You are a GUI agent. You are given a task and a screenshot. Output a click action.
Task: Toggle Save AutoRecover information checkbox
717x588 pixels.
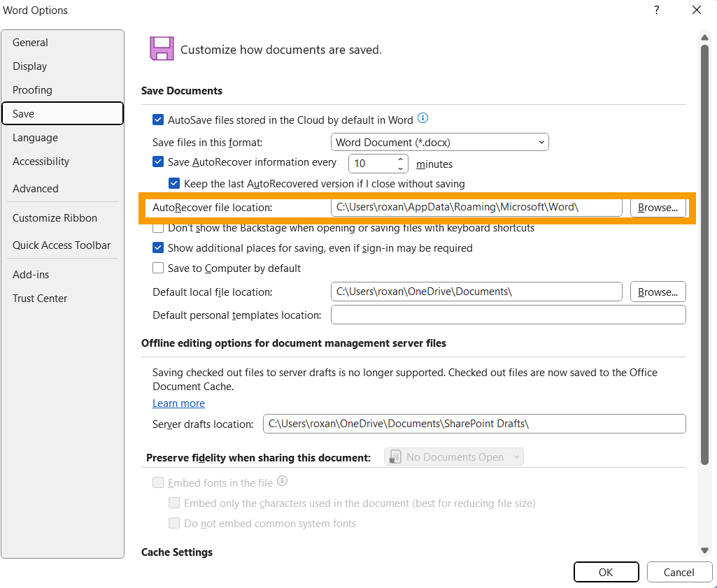[x=158, y=162]
